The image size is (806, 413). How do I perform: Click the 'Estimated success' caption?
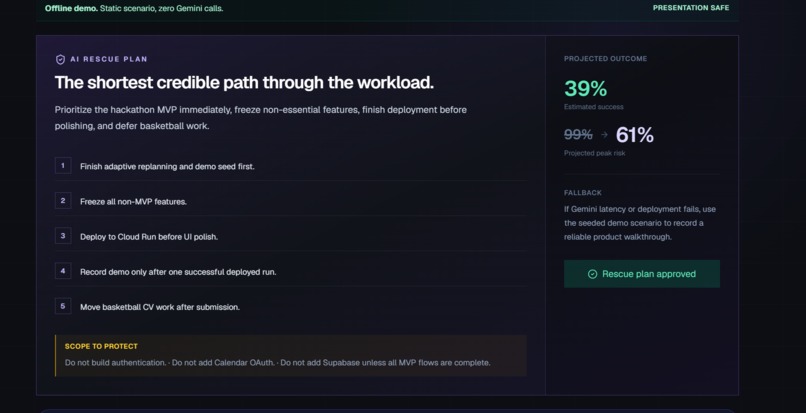(594, 107)
